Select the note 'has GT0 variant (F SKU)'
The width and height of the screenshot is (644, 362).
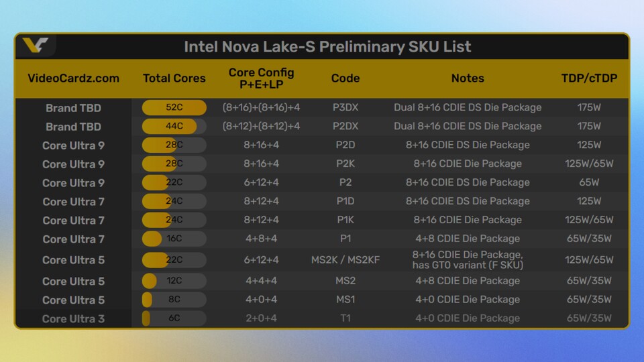(468, 265)
